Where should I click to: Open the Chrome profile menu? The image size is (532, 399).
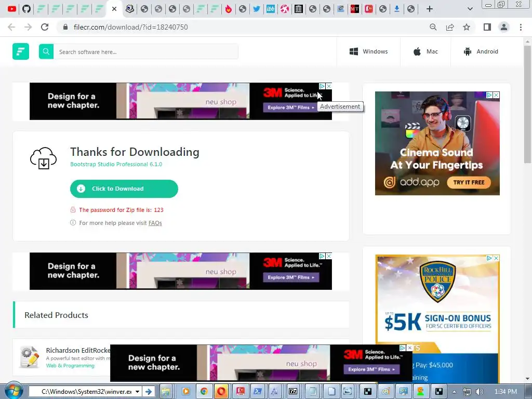coord(504,27)
